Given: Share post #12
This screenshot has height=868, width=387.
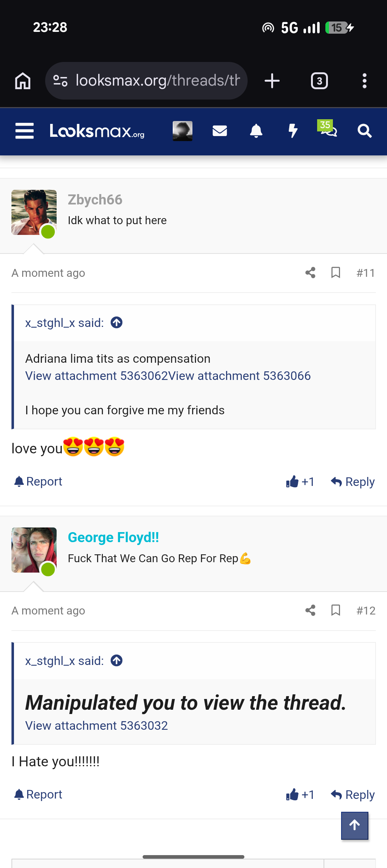Looking at the screenshot, I should tap(310, 611).
